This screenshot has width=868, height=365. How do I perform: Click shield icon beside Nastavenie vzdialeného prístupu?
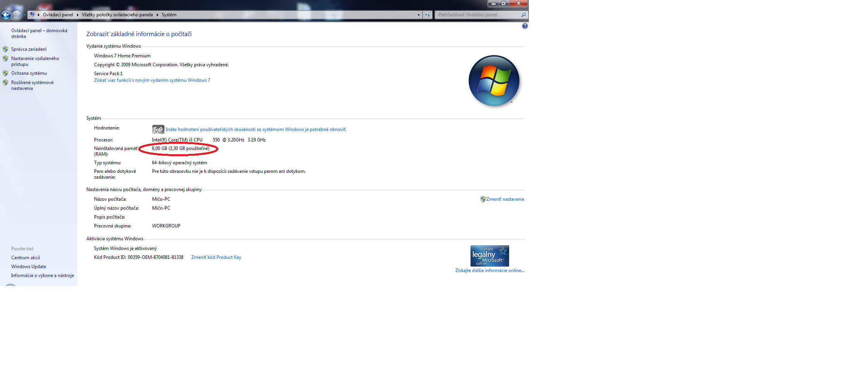coord(5,59)
